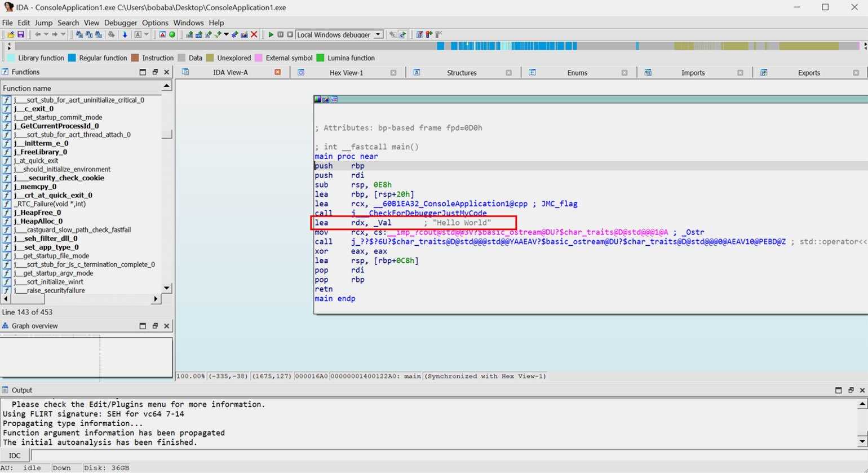The height and width of the screenshot is (473, 868).
Task: Float the Functions panel
Action: (x=155, y=72)
